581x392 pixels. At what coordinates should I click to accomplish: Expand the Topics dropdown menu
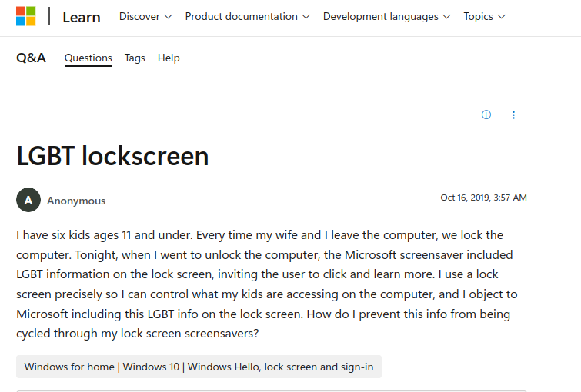[x=484, y=16]
